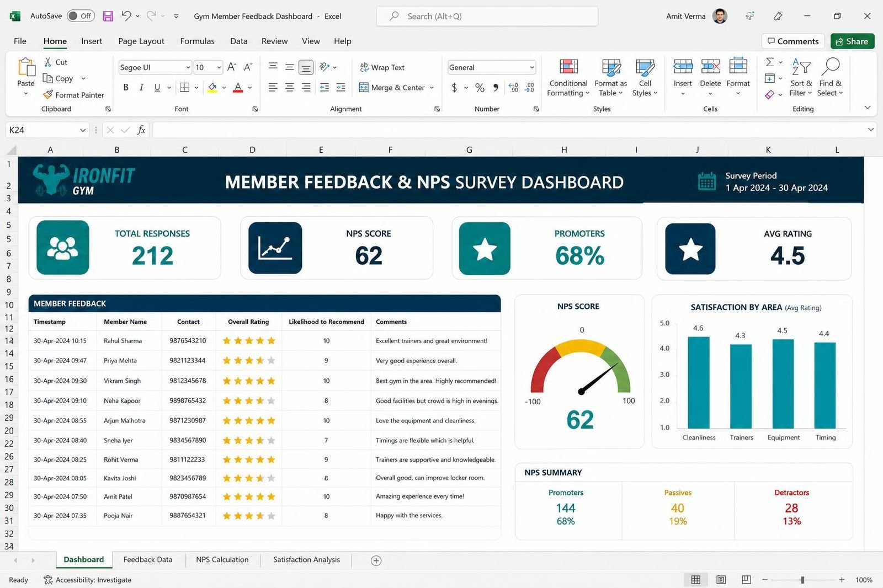Toggle Wrap Text
Viewport: 883px width, 588px height.
[x=382, y=67]
